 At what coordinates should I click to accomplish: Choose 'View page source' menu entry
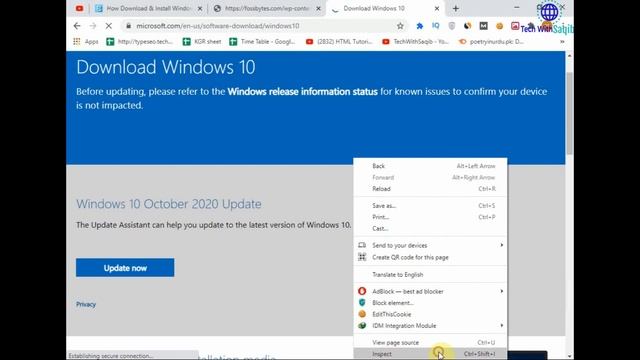pos(430,342)
